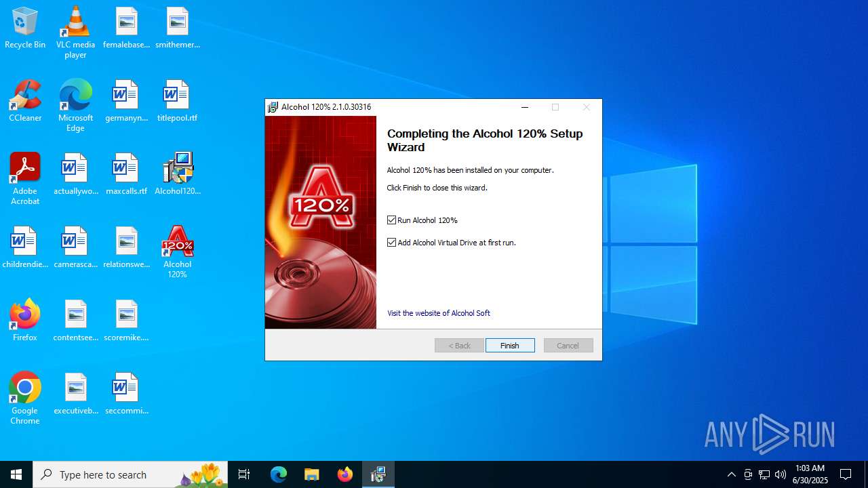Viewport: 868px width, 488px height.
Task: Select relationswe image file icon
Action: 126,247
